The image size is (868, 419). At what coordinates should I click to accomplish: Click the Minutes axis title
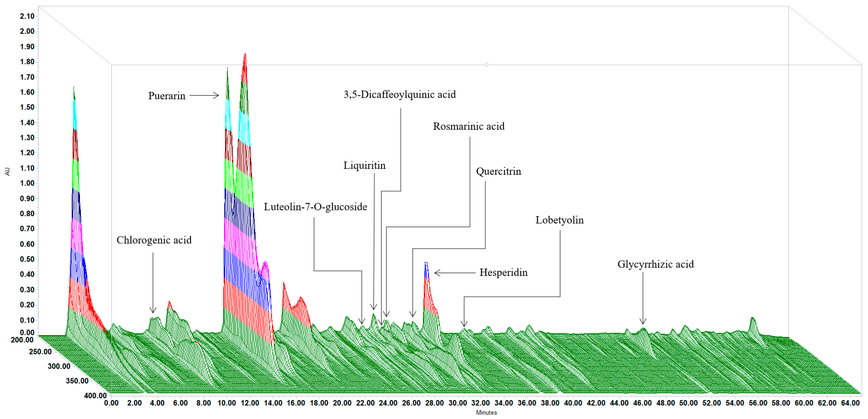(x=486, y=413)
